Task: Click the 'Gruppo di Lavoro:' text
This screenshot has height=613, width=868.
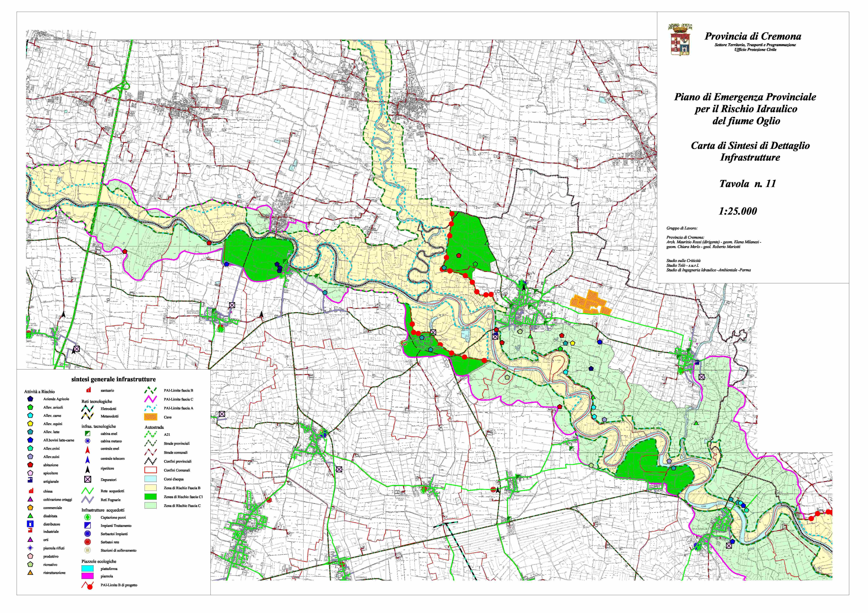Action: (682, 228)
